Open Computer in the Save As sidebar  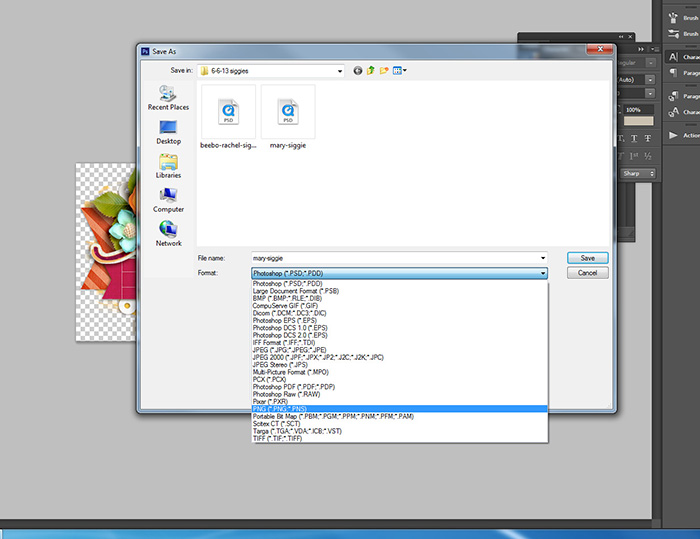(168, 200)
